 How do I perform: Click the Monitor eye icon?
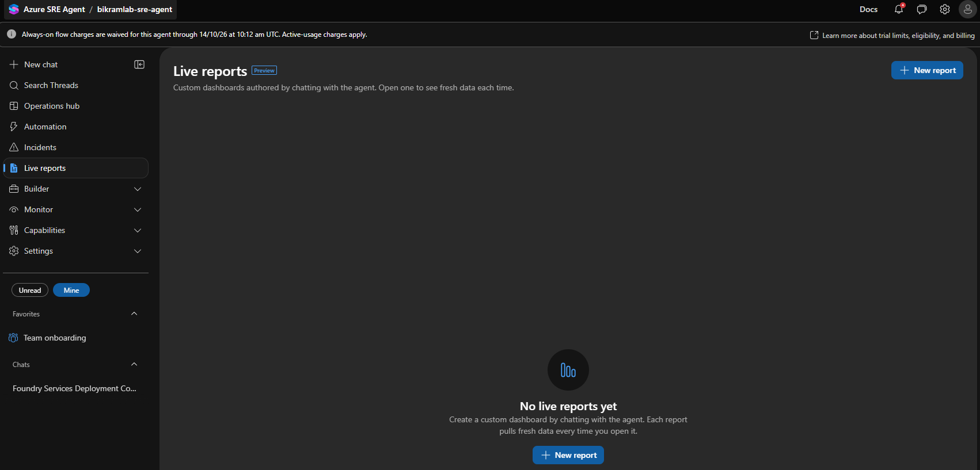[x=14, y=209]
